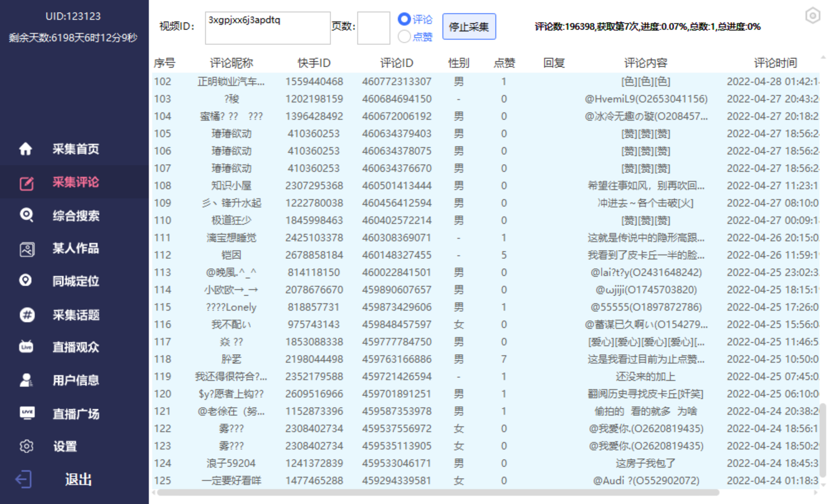Click the 采集话题 hashtag icon
The image size is (827, 504).
pos(26,315)
